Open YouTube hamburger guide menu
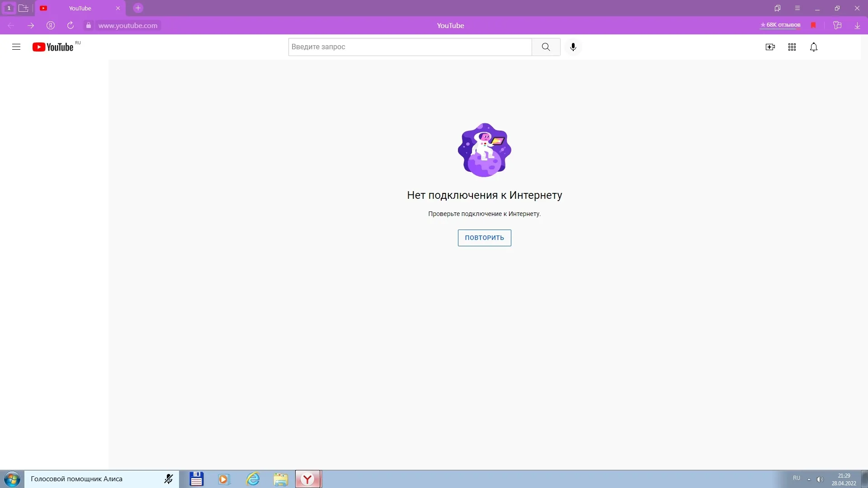 point(16,47)
